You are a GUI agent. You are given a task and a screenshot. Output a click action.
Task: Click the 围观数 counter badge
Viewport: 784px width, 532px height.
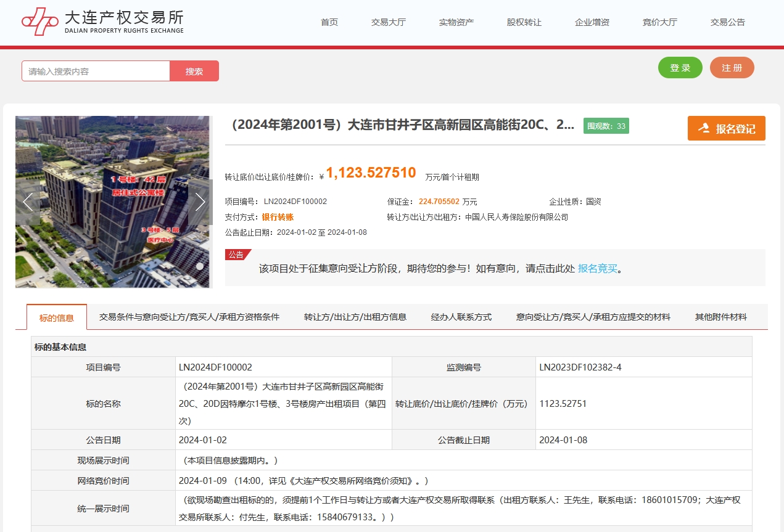coord(606,126)
